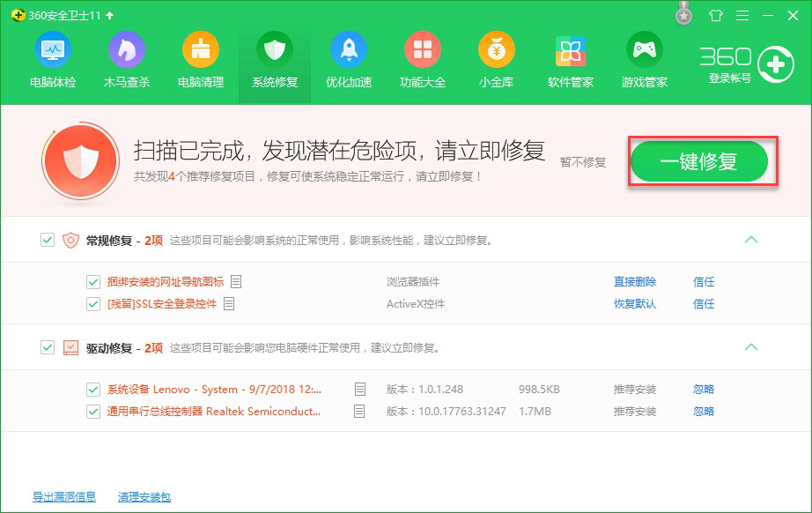The image size is (812, 513).
Task: Collapse the 常规修复 section chevron
Action: 751,240
